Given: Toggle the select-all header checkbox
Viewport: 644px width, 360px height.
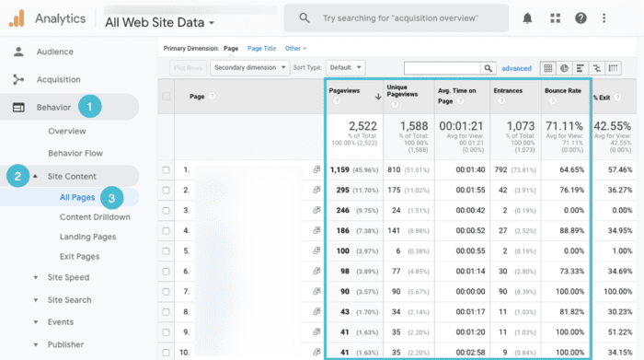Looking at the screenshot, I should [x=166, y=96].
